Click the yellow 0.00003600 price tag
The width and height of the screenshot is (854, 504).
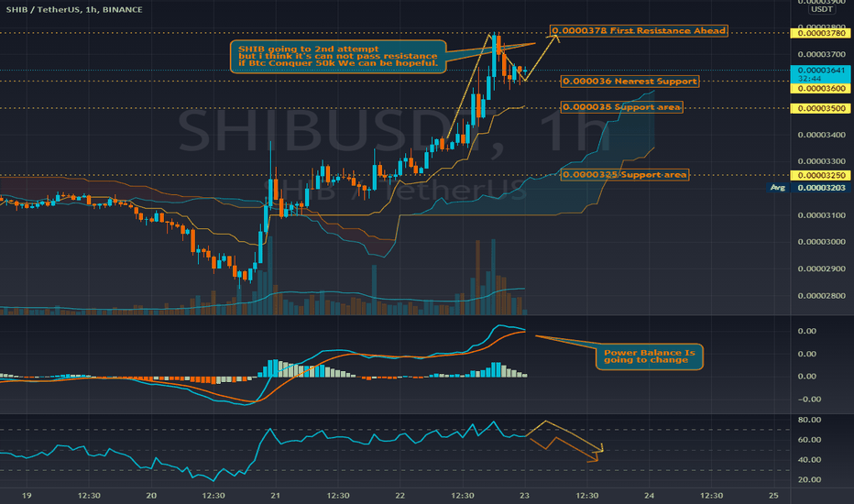[x=821, y=88]
